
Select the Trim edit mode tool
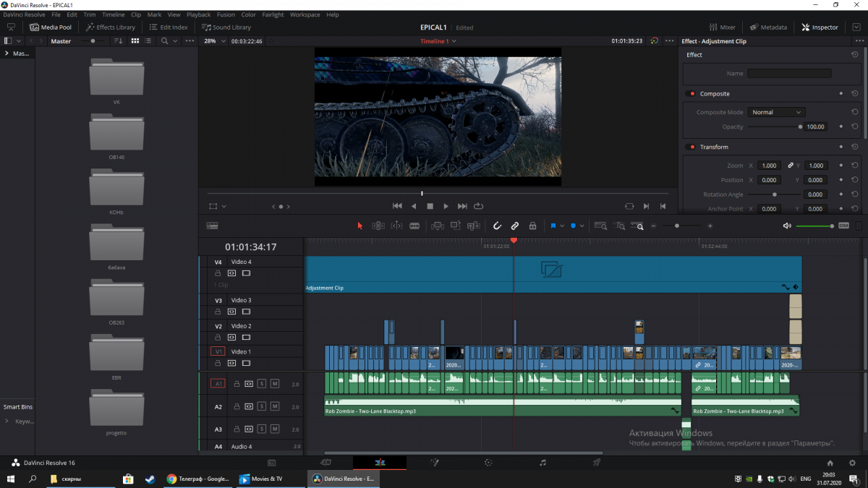[x=378, y=226]
